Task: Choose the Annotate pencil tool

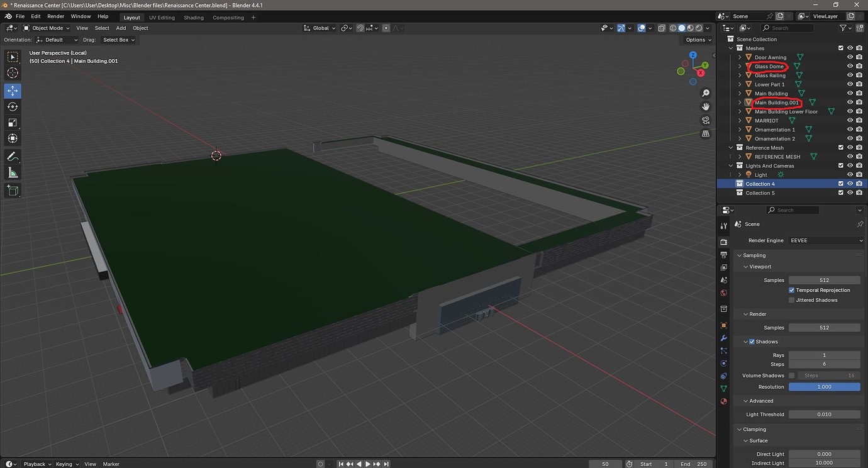Action: coord(13,157)
